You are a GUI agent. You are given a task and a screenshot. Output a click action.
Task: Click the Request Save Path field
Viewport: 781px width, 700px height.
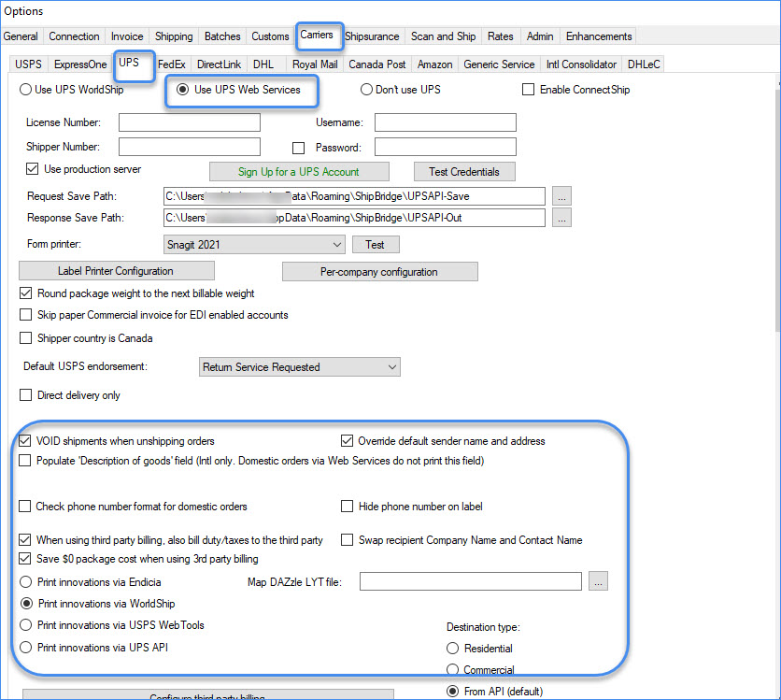point(354,196)
